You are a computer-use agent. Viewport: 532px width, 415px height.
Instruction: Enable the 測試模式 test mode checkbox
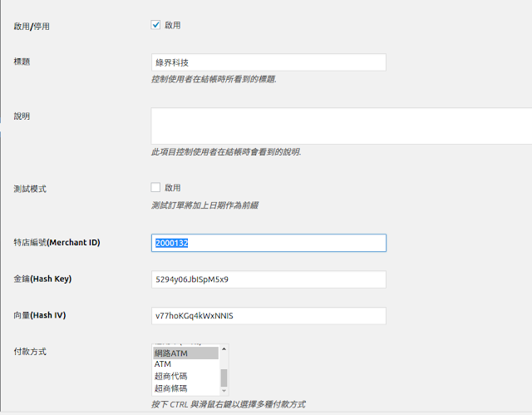tap(155, 188)
